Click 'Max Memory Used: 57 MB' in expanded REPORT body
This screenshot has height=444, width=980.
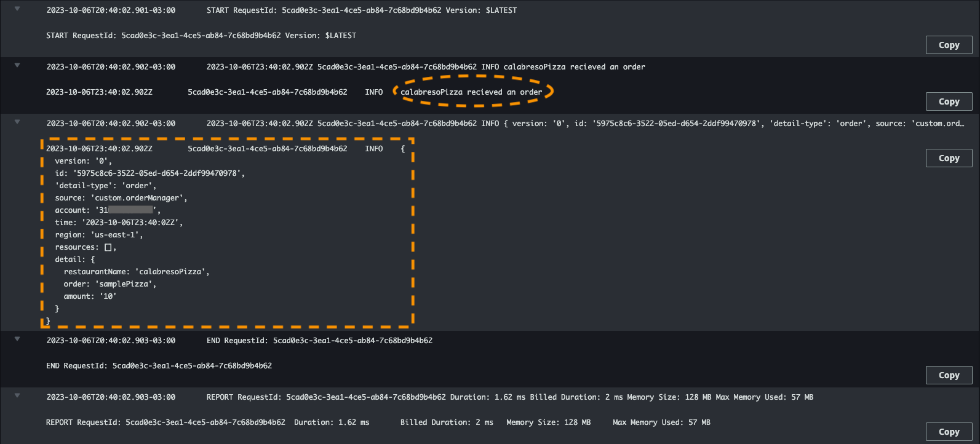click(661, 422)
